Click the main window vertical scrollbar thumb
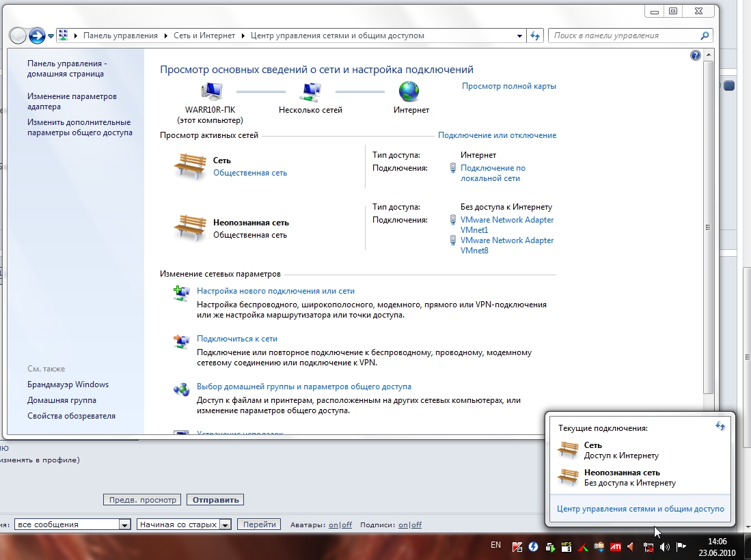 click(x=709, y=227)
